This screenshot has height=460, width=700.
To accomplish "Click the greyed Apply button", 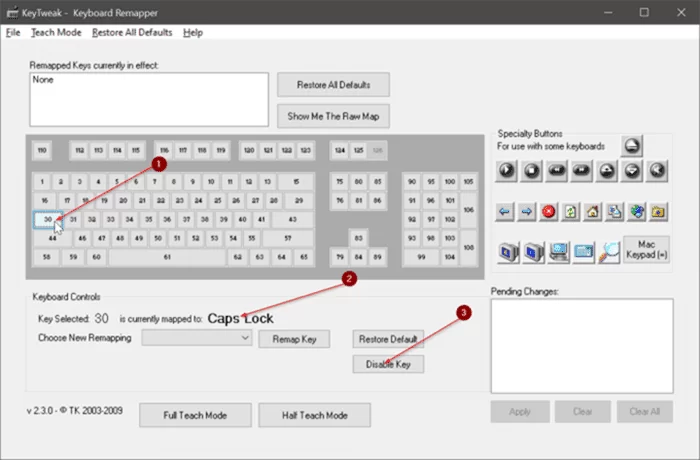I will point(520,411).
